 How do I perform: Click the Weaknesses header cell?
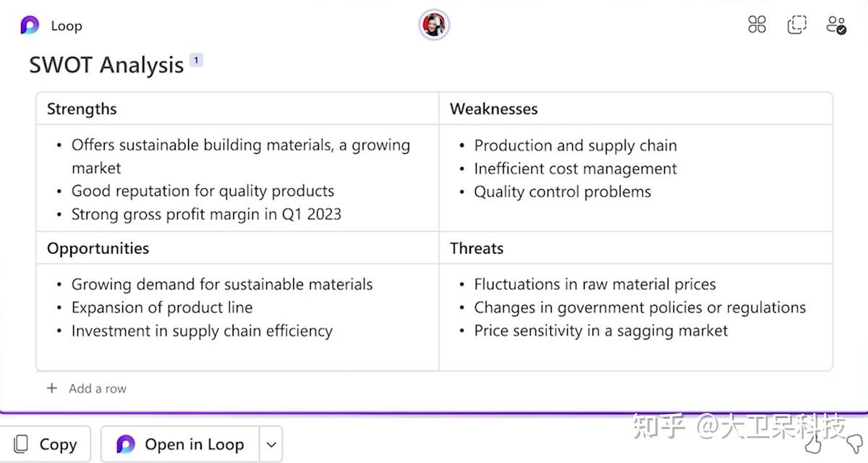(636, 109)
